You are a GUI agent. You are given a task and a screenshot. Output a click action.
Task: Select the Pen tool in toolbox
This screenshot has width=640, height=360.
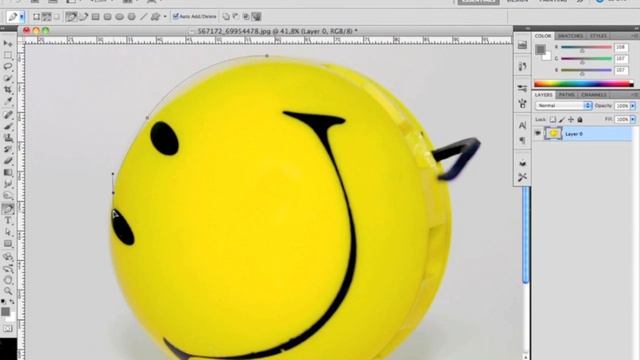point(8,209)
